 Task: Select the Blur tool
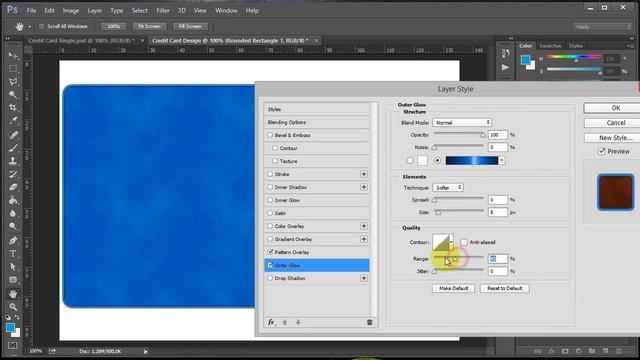click(13, 213)
